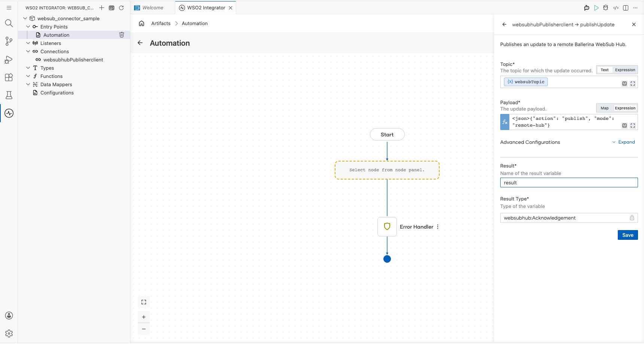The width and height of the screenshot is (644, 344).
Task: Switch to the Welcome tab
Action: [153, 7]
